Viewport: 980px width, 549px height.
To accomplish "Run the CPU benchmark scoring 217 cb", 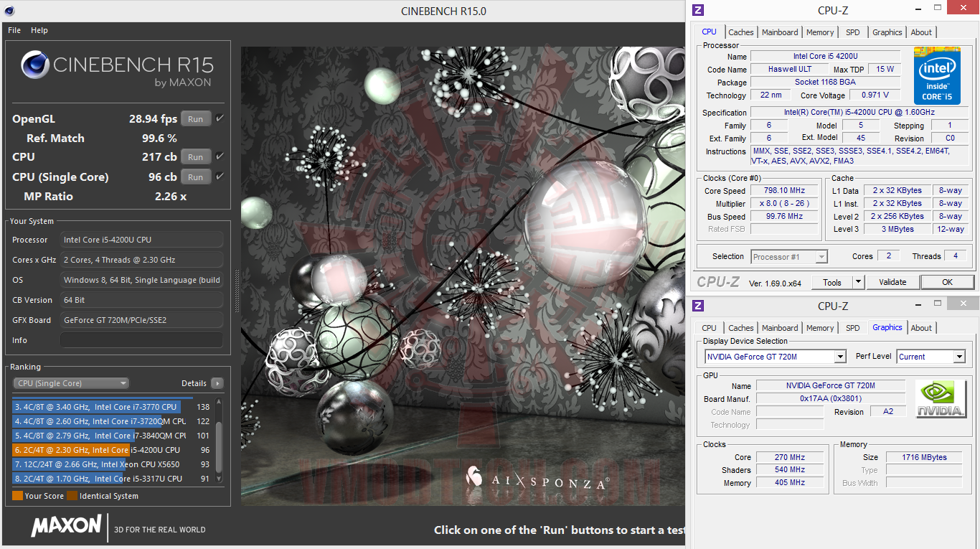I will click(x=196, y=157).
